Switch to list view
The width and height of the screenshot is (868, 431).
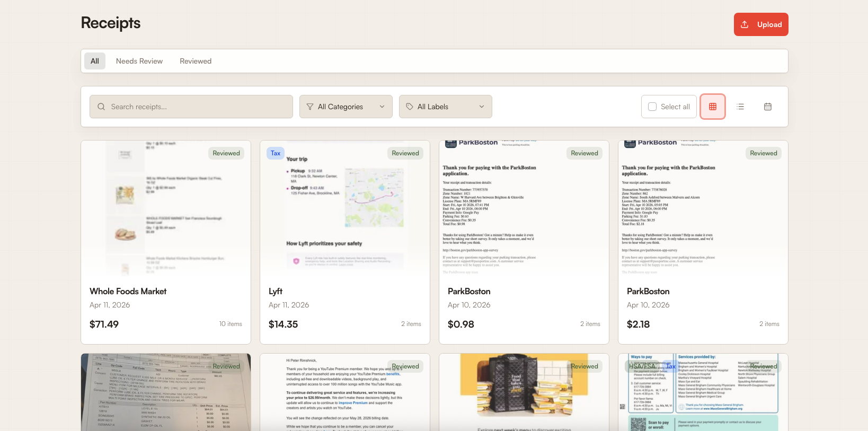point(740,107)
